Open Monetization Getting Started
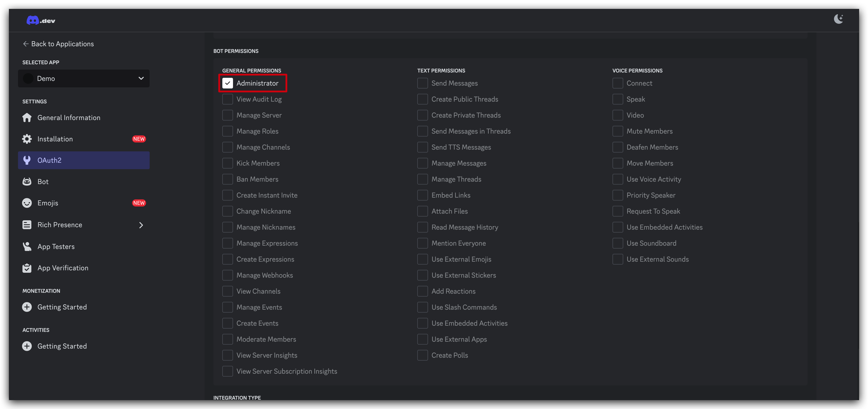The height and width of the screenshot is (409, 868). (x=84, y=307)
